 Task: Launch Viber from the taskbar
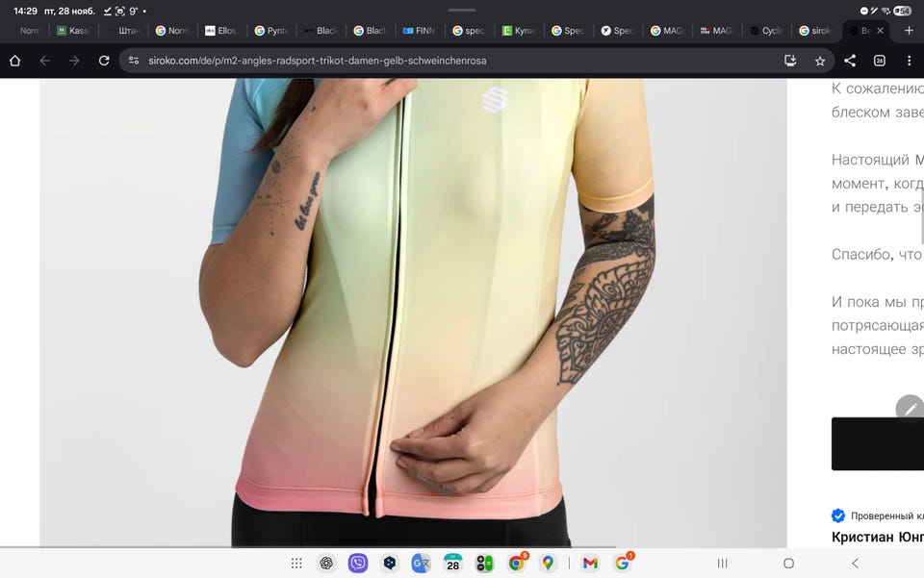358,564
